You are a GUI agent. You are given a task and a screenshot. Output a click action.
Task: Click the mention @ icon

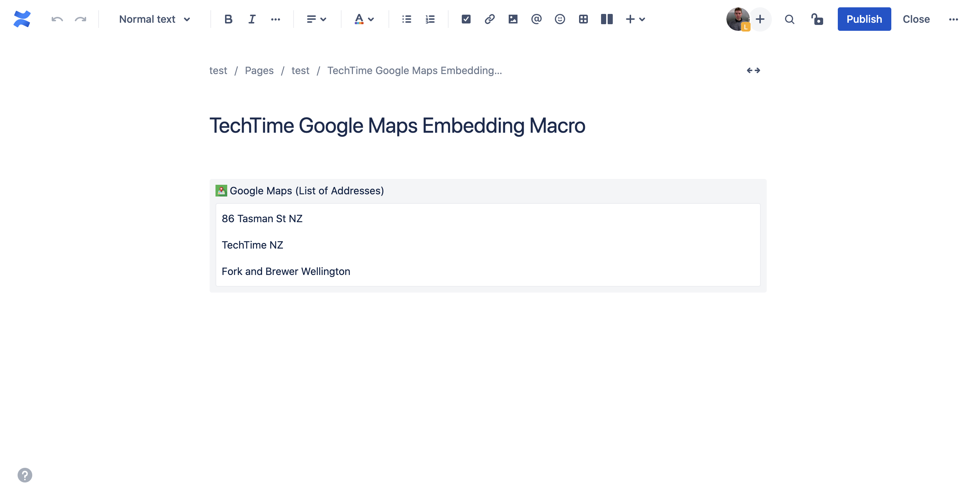536,19
